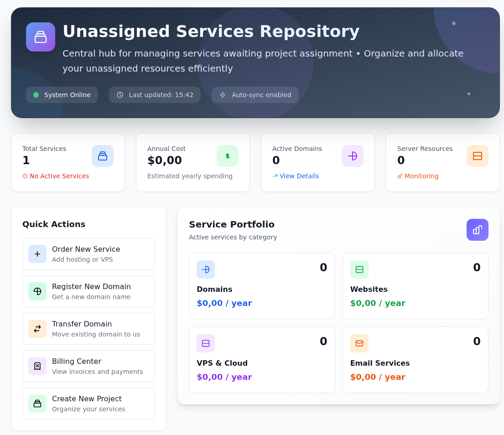
Task: Click the Unassigned Services Repository heading
Action: [211, 31]
